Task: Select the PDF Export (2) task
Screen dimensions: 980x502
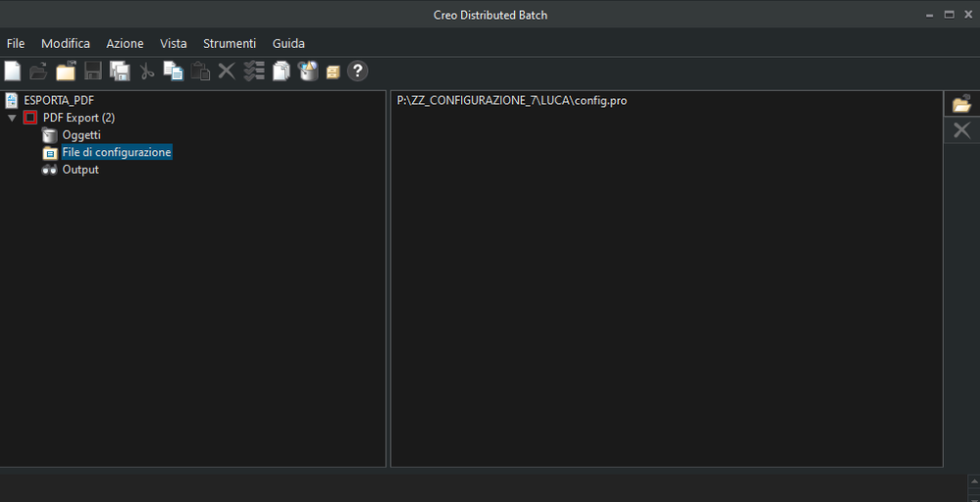Action: pyautogui.click(x=78, y=118)
